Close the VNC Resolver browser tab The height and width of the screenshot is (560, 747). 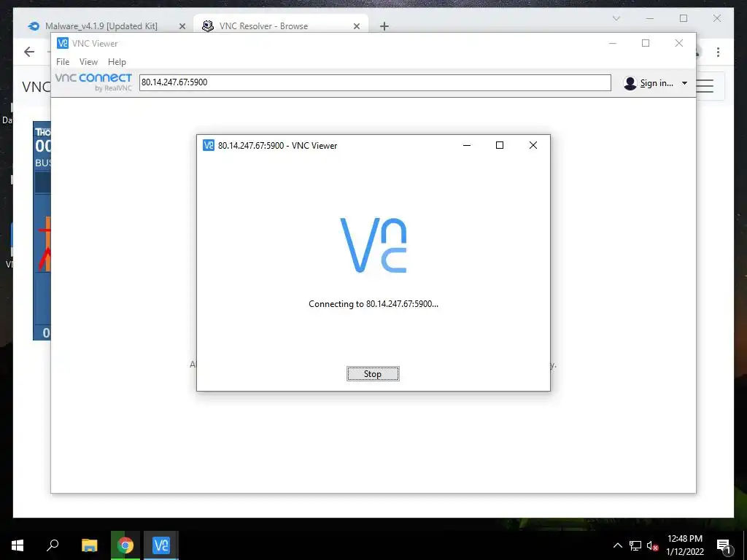[356, 26]
